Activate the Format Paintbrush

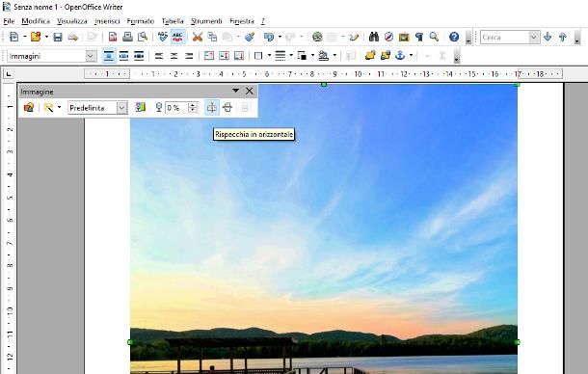tap(250, 37)
